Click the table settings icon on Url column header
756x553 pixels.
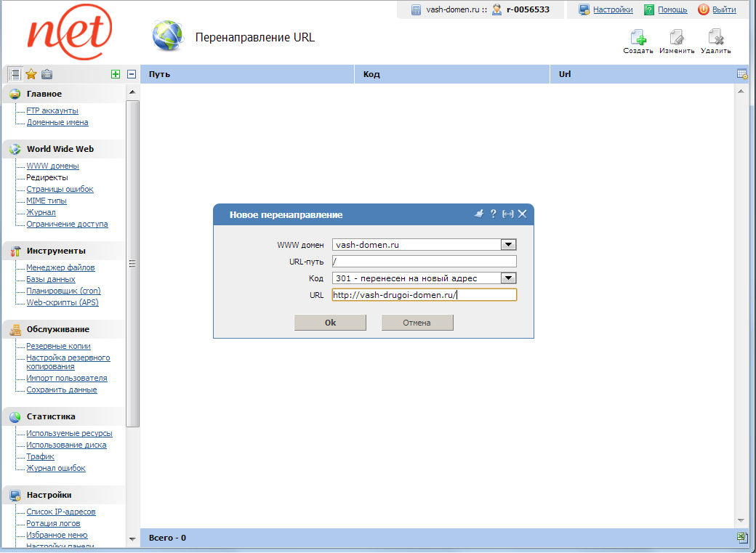742,73
